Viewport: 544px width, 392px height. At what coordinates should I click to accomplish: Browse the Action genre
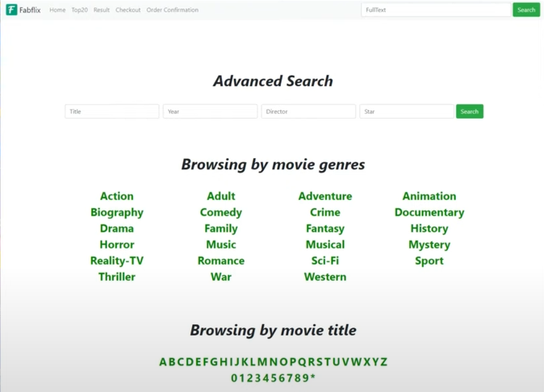pyautogui.click(x=117, y=196)
